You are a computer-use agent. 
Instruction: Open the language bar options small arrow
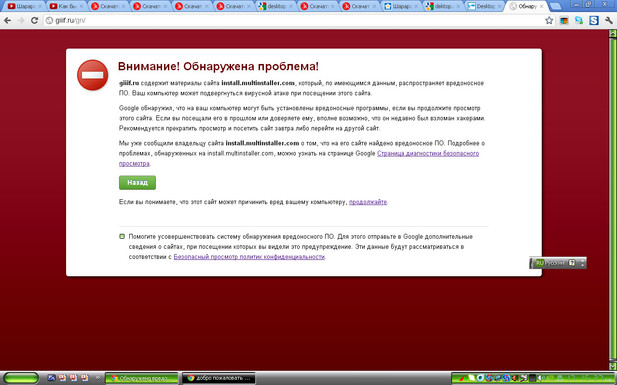click(x=582, y=265)
